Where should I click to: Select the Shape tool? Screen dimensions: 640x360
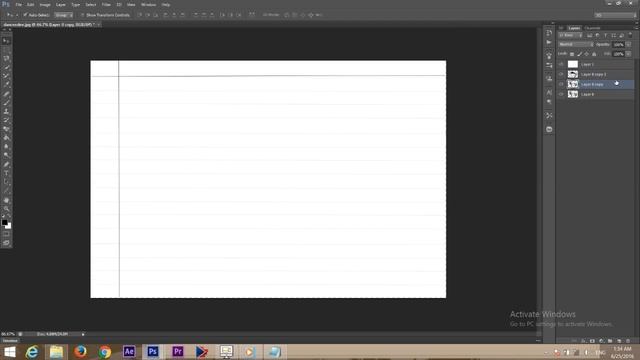tap(6, 191)
